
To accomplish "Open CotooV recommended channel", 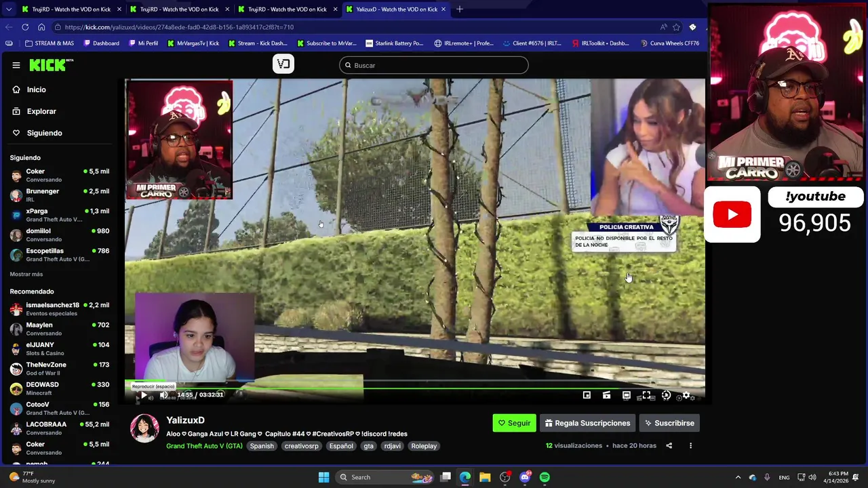I will click(x=60, y=408).
